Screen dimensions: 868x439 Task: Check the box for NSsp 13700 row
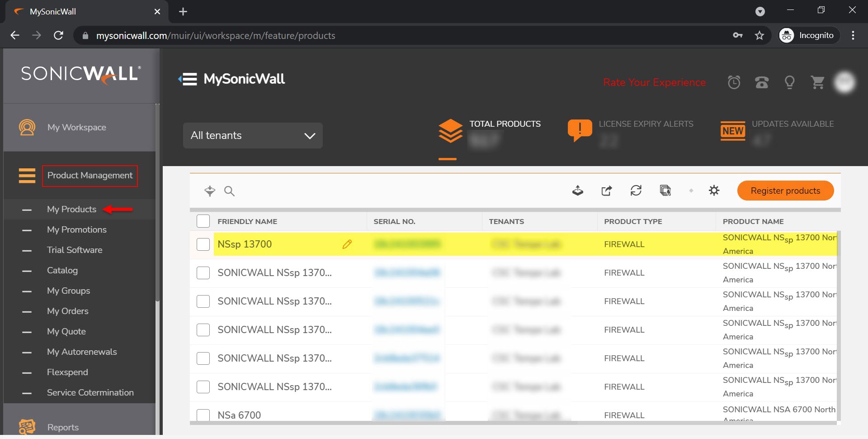tap(203, 244)
